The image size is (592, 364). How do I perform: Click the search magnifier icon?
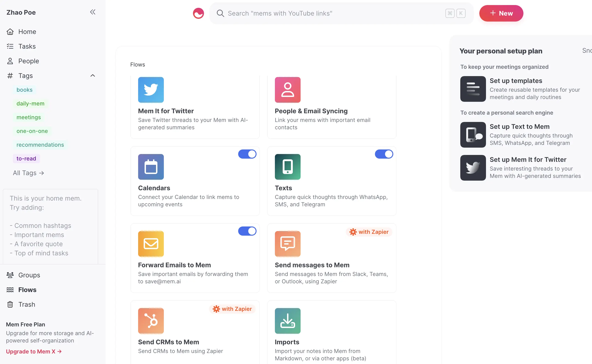tap(220, 13)
